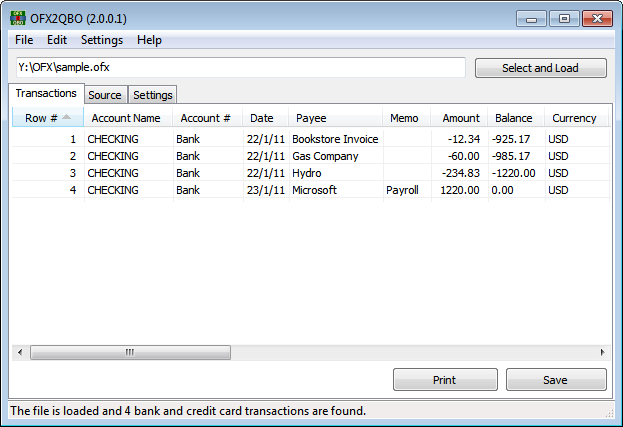The height and width of the screenshot is (427, 623).
Task: Sort by the Row # column header
Action: point(48,118)
